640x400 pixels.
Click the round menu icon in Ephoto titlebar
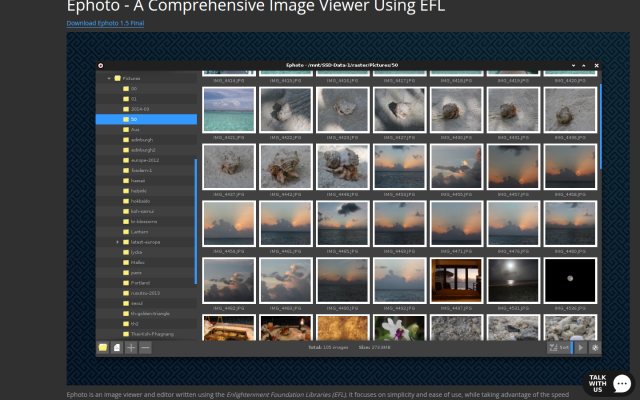click(100, 65)
